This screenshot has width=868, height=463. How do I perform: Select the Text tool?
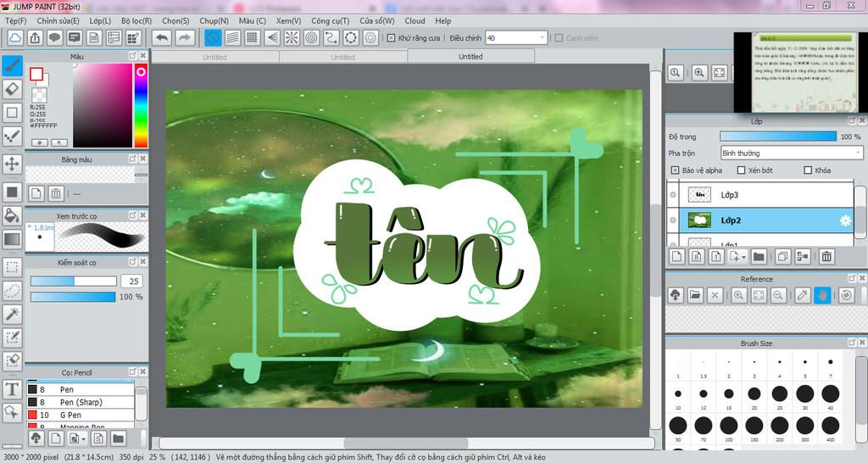click(x=12, y=388)
